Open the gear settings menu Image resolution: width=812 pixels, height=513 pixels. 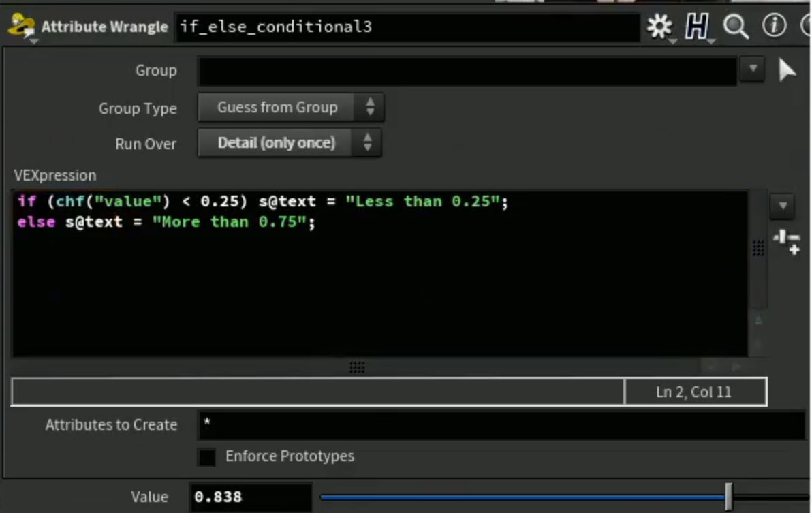pos(659,27)
